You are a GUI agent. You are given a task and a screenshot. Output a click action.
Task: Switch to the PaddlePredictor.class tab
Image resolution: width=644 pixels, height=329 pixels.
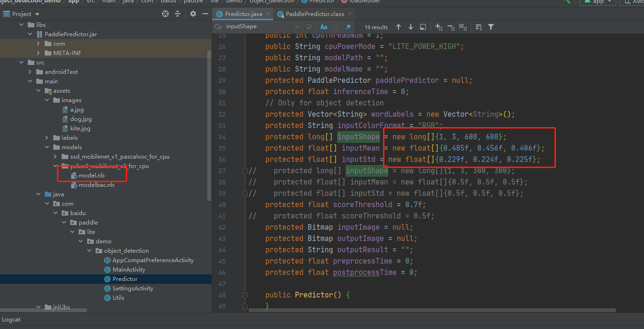314,14
